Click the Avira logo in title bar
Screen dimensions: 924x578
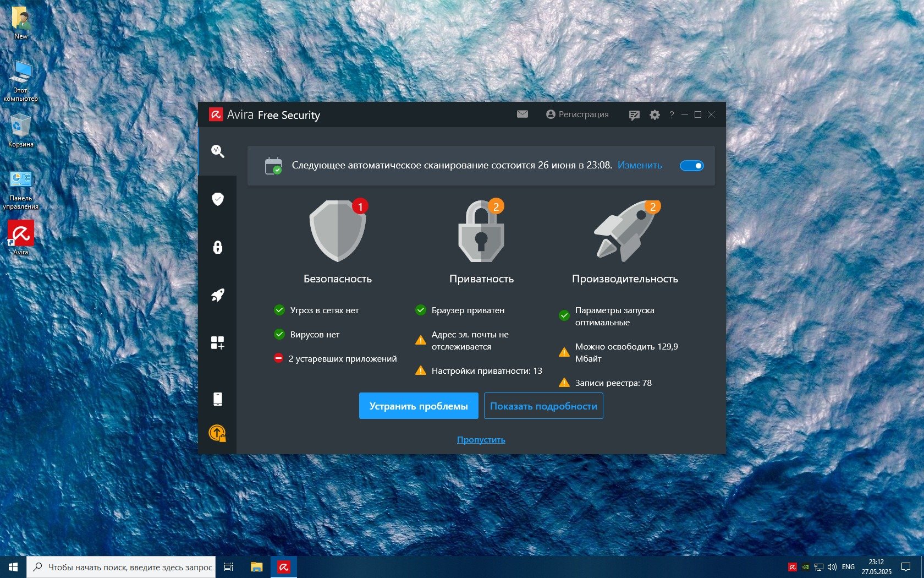(x=216, y=114)
